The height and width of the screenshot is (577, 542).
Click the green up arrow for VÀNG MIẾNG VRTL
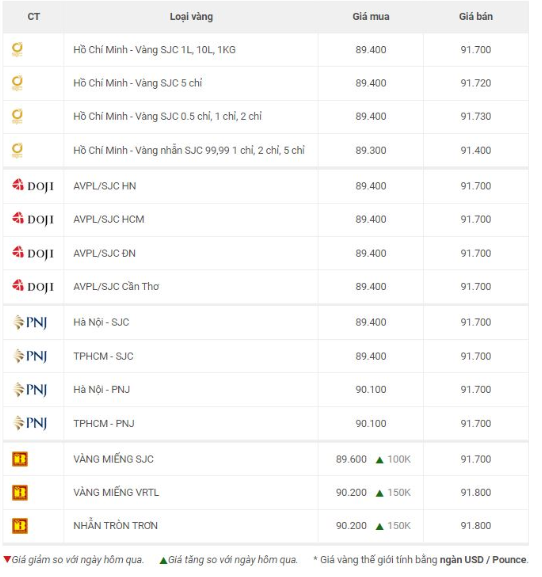click(x=380, y=493)
